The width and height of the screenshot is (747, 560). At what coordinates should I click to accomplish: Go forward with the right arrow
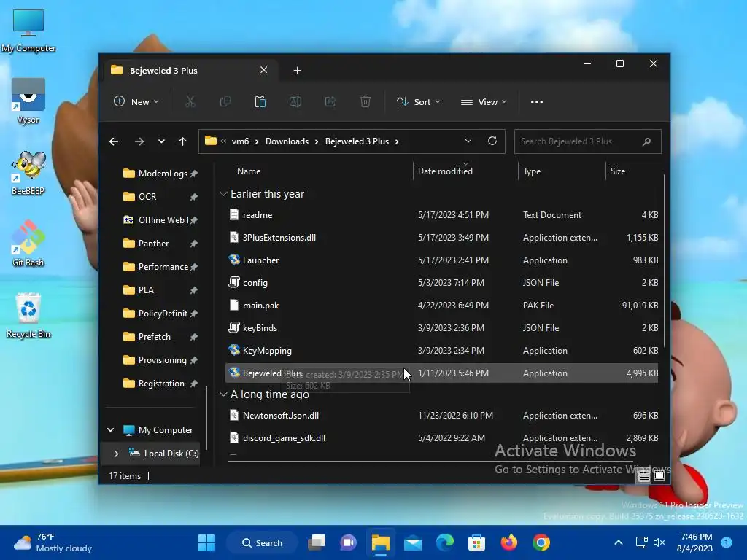pyautogui.click(x=139, y=141)
